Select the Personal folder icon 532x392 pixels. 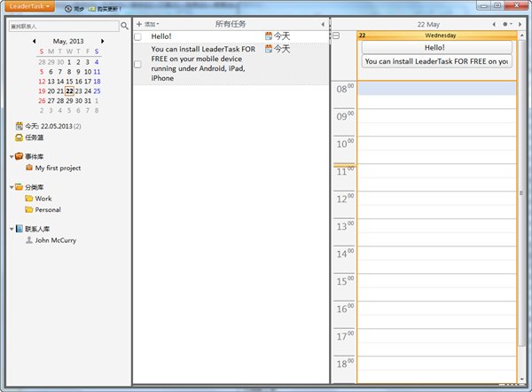pos(29,210)
